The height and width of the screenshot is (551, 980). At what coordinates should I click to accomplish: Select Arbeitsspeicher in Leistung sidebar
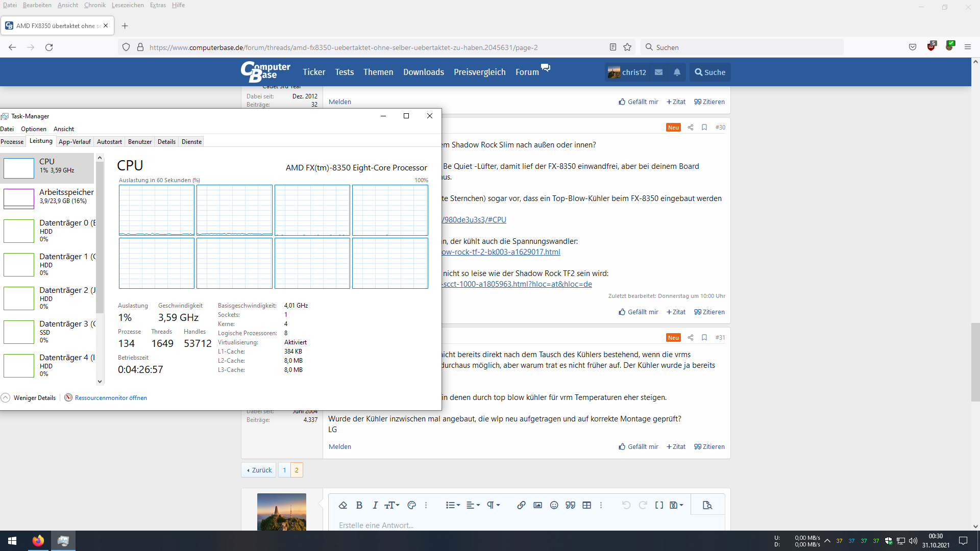point(47,198)
